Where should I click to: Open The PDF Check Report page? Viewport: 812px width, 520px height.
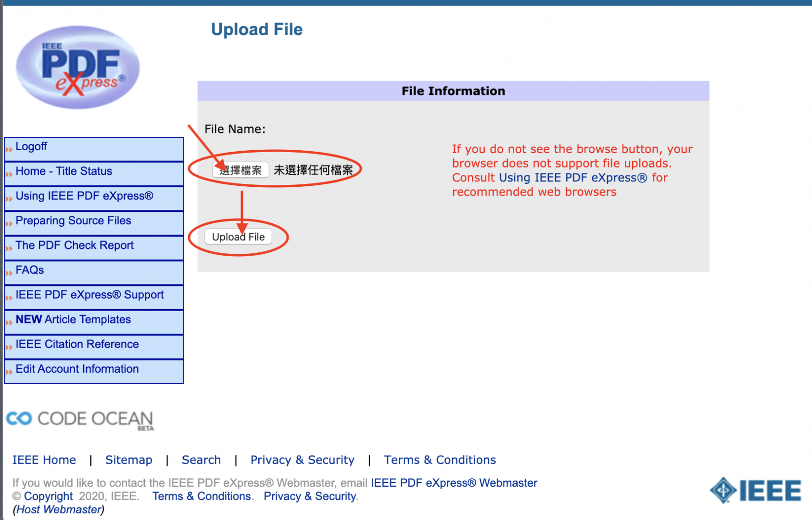pyautogui.click(x=94, y=248)
